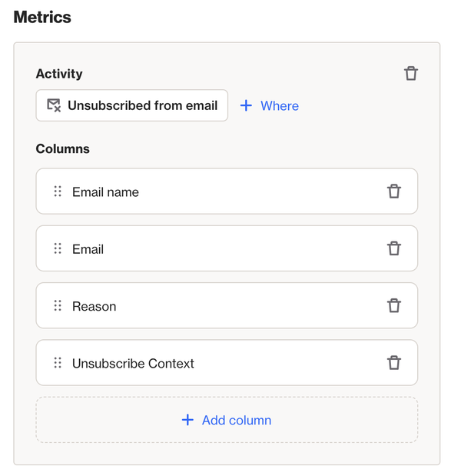Click the Columns section label
This screenshot has width=461, height=476.
click(x=63, y=148)
